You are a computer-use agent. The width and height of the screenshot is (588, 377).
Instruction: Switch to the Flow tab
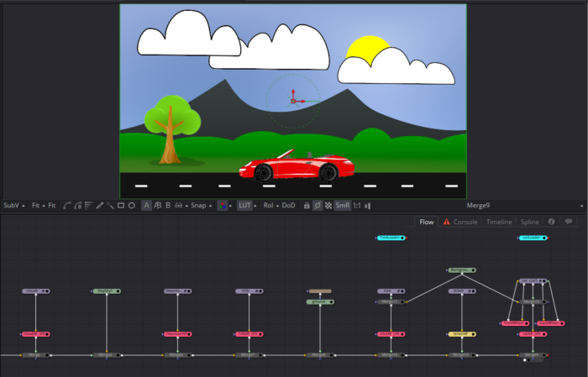427,222
